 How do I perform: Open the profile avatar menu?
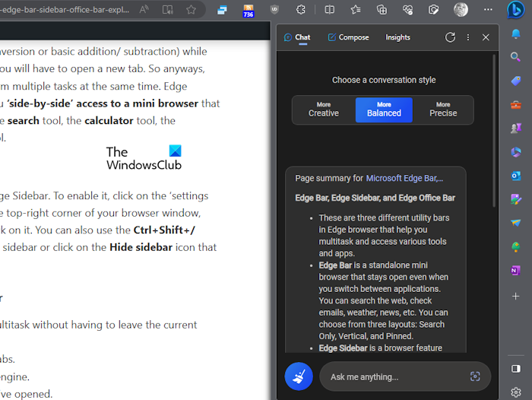(461, 10)
